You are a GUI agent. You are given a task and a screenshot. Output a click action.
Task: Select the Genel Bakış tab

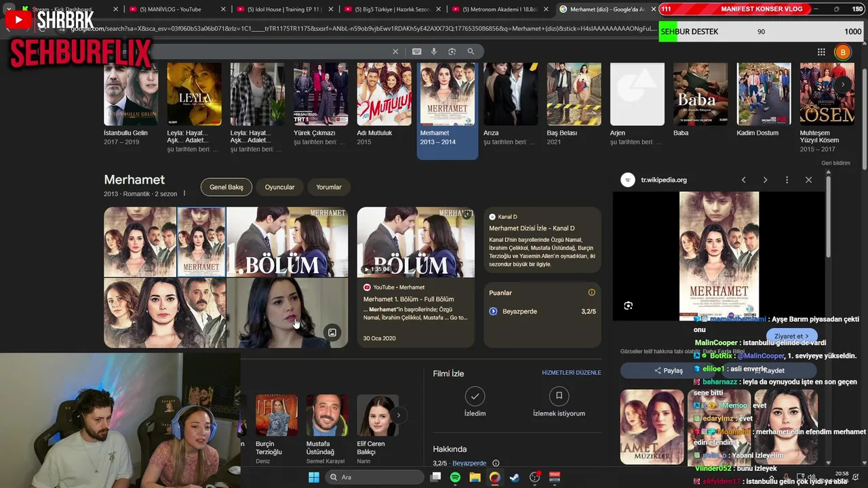pyautogui.click(x=226, y=187)
